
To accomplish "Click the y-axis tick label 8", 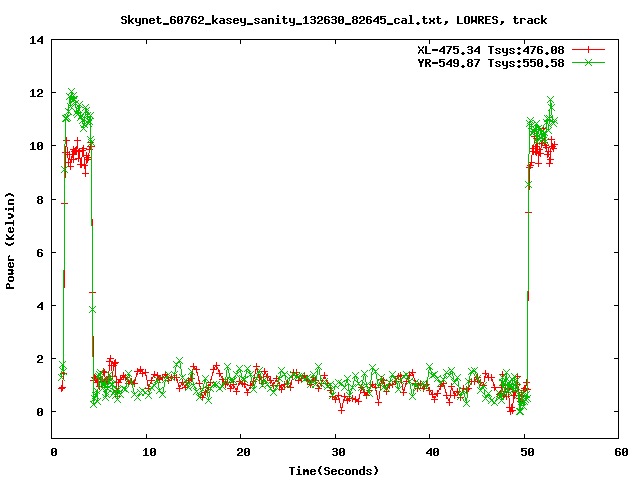I will (40, 200).
